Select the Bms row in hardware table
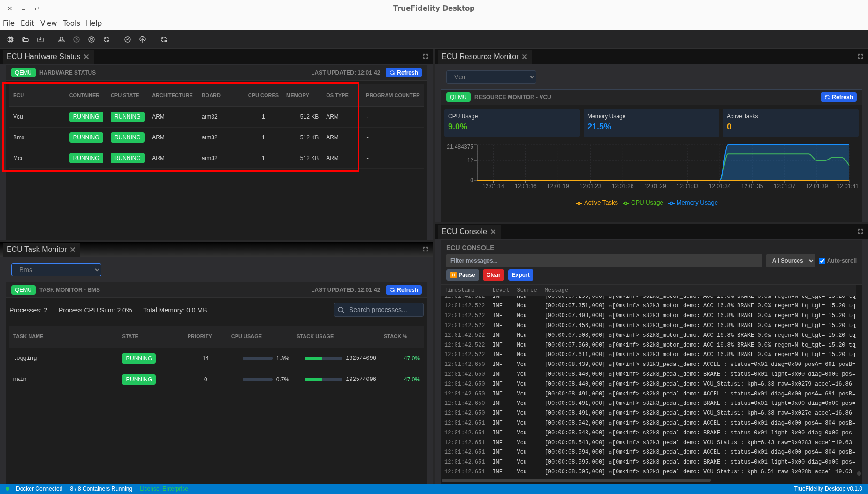Image resolution: width=868 pixels, height=494 pixels. pyautogui.click(x=216, y=137)
